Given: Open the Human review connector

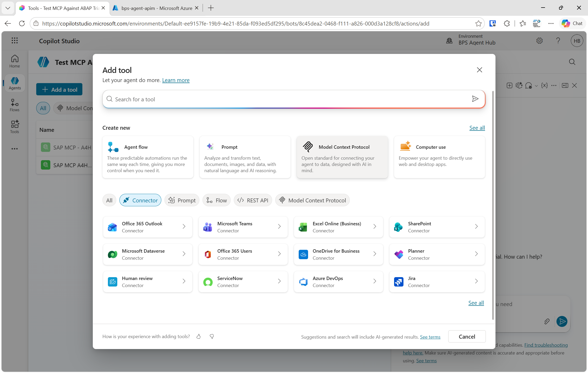Looking at the screenshot, I should pos(148,282).
